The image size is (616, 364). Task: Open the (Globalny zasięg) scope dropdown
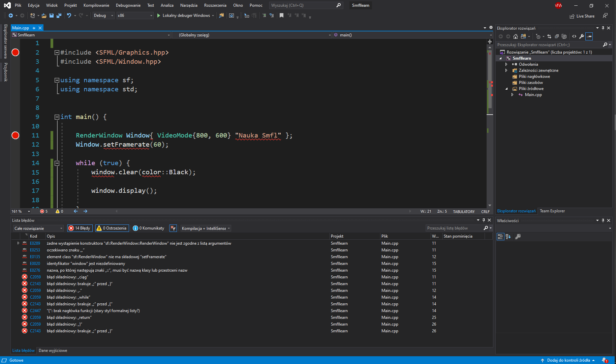(x=252, y=35)
